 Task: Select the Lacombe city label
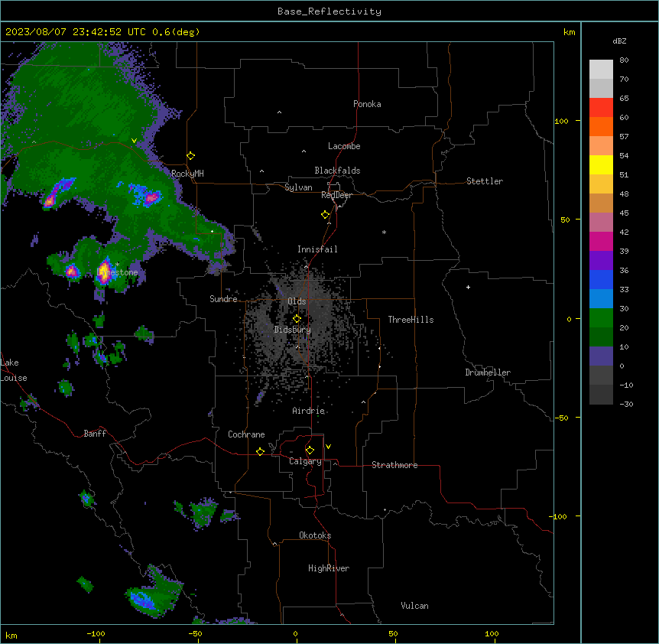tap(344, 146)
